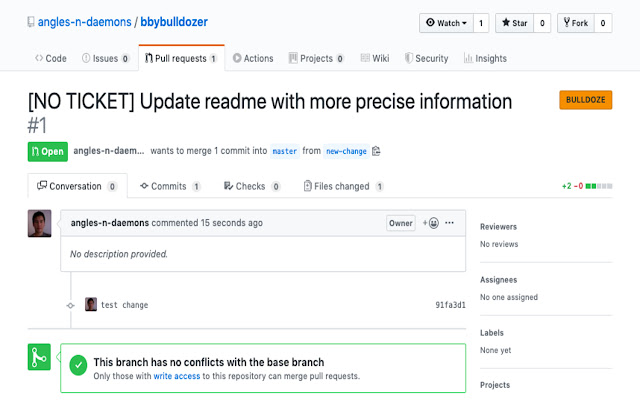Select the Conversation tab
The height and width of the screenshot is (400, 640).
tap(77, 186)
